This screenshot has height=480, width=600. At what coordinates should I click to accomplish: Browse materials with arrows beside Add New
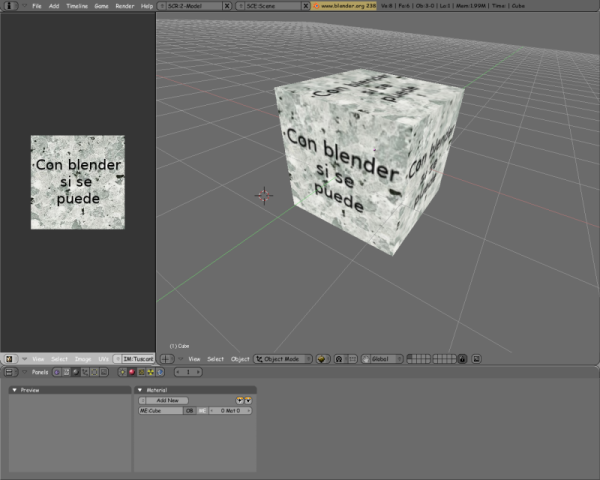142,400
